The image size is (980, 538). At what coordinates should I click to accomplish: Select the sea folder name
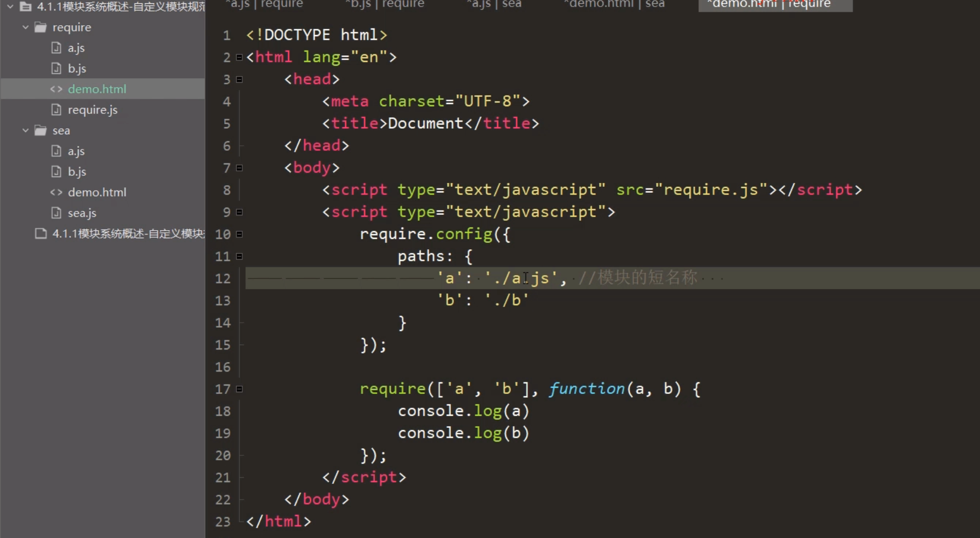tap(61, 131)
